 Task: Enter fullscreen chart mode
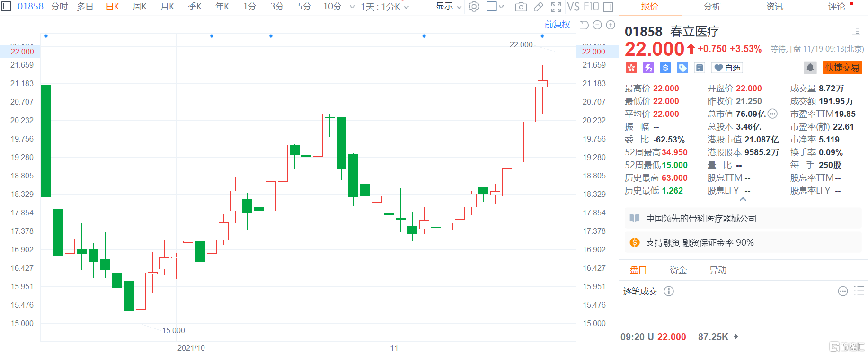(x=556, y=7)
